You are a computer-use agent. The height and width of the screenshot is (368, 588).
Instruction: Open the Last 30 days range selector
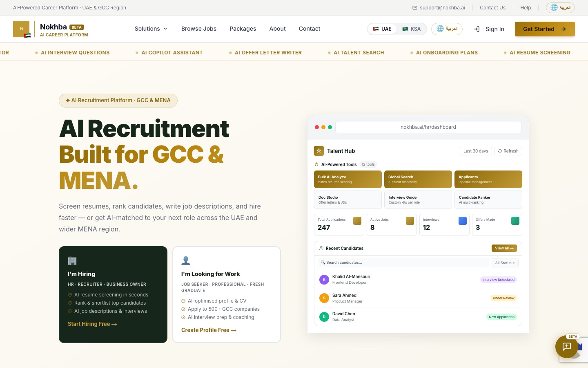coord(476,151)
